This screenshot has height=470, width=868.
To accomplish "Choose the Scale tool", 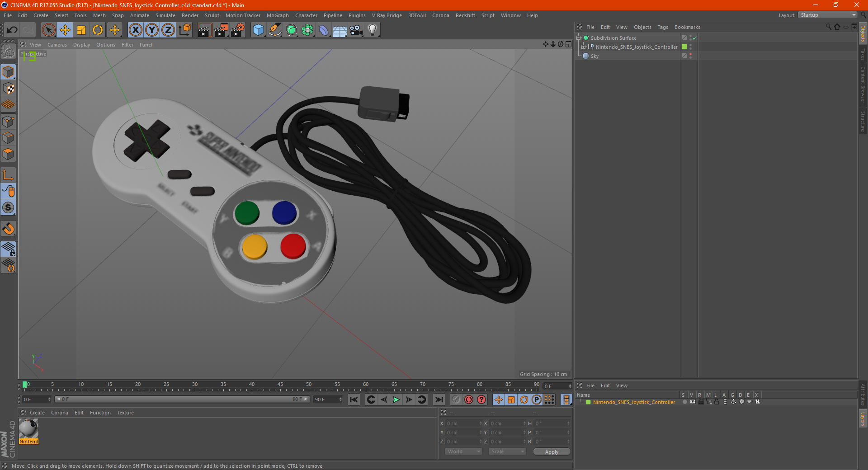I will (81, 30).
